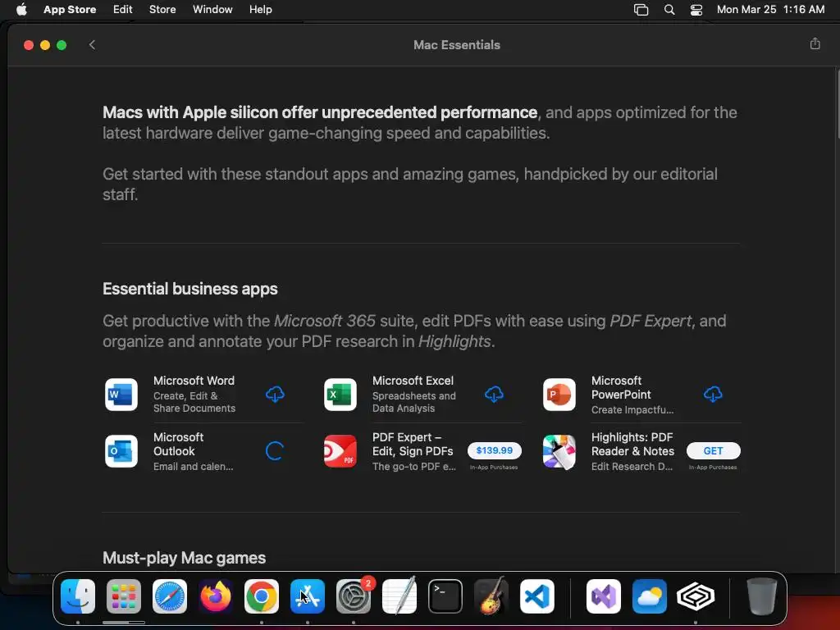Image resolution: width=840 pixels, height=630 pixels.
Task: Open Control Center in menu bar
Action: (x=696, y=10)
